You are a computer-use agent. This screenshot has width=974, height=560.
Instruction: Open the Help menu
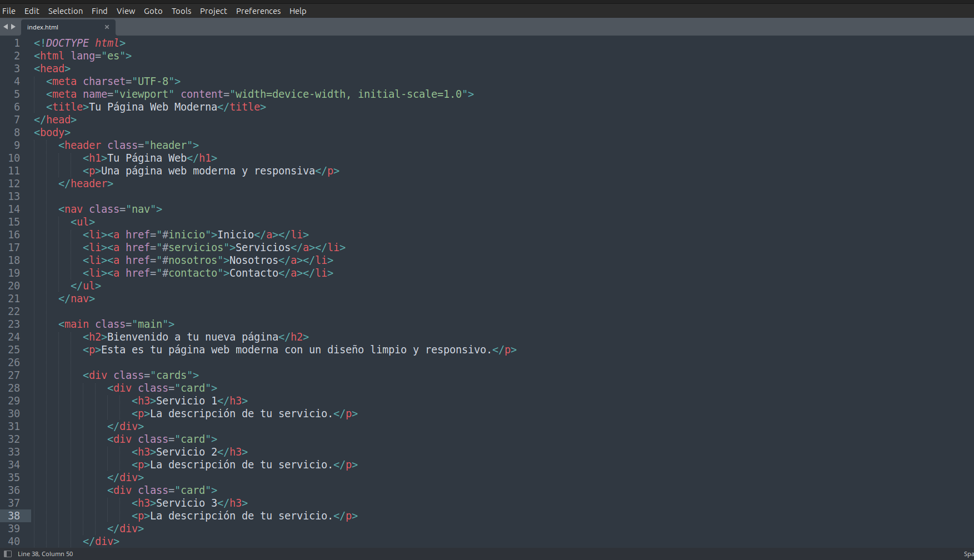pyautogui.click(x=298, y=11)
